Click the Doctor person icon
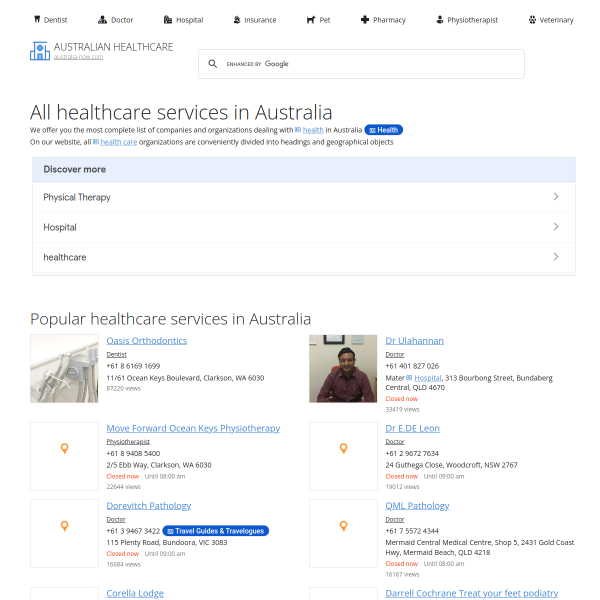600x600 pixels. [102, 20]
